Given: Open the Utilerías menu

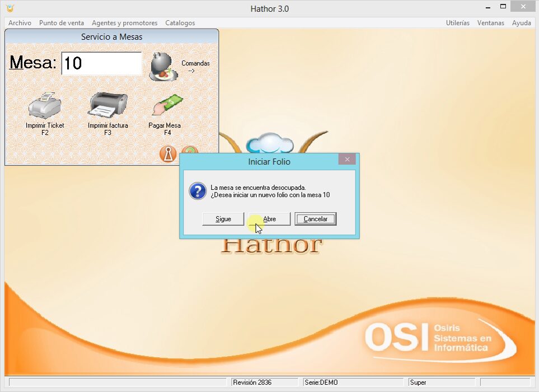Looking at the screenshot, I should [457, 23].
